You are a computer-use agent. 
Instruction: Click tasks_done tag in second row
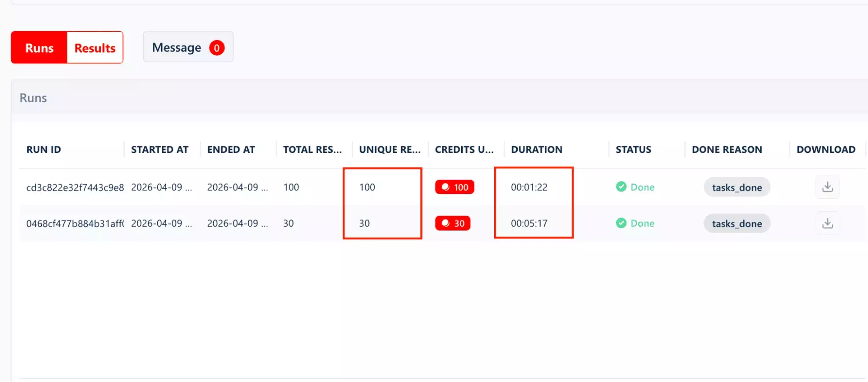[737, 223]
